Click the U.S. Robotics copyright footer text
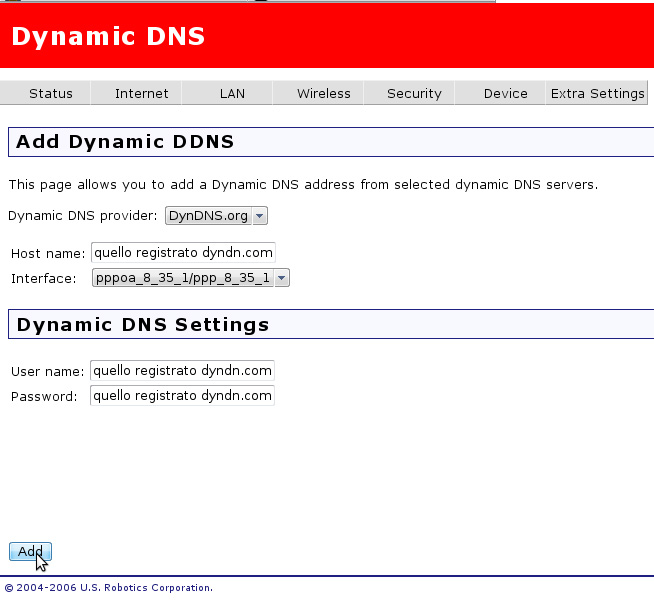 [109, 588]
